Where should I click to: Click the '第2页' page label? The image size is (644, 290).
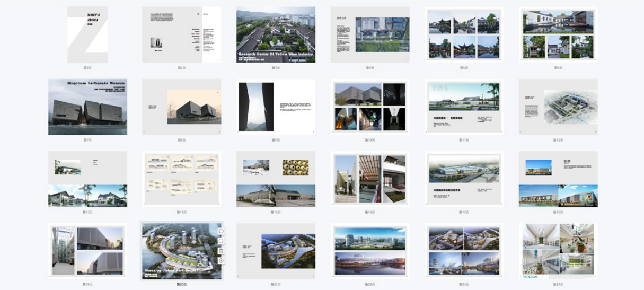pyautogui.click(x=182, y=68)
